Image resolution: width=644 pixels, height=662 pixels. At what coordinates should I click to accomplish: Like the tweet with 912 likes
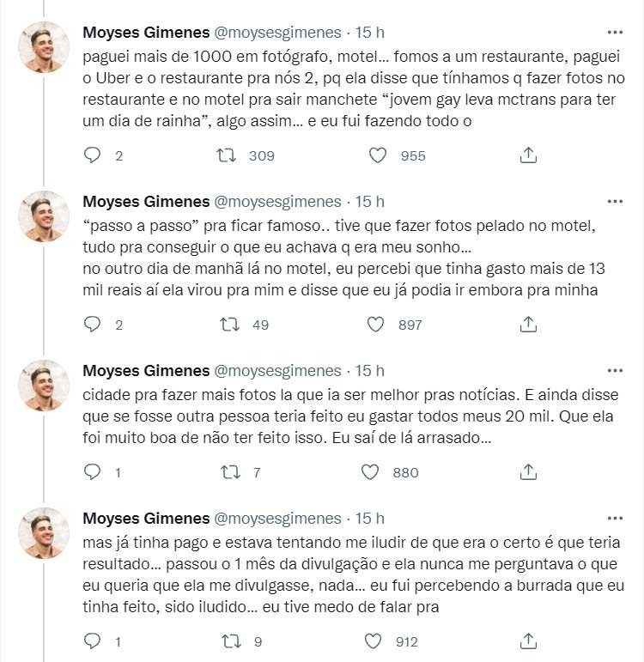point(371,641)
